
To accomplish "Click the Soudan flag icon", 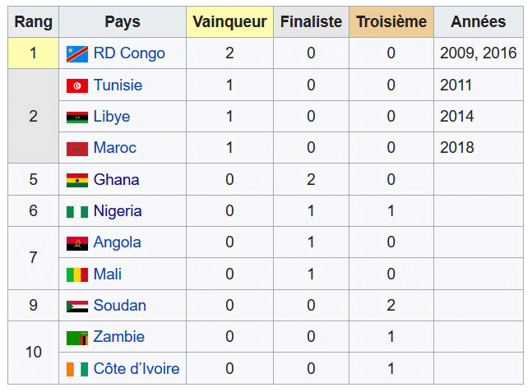I will point(76,306).
